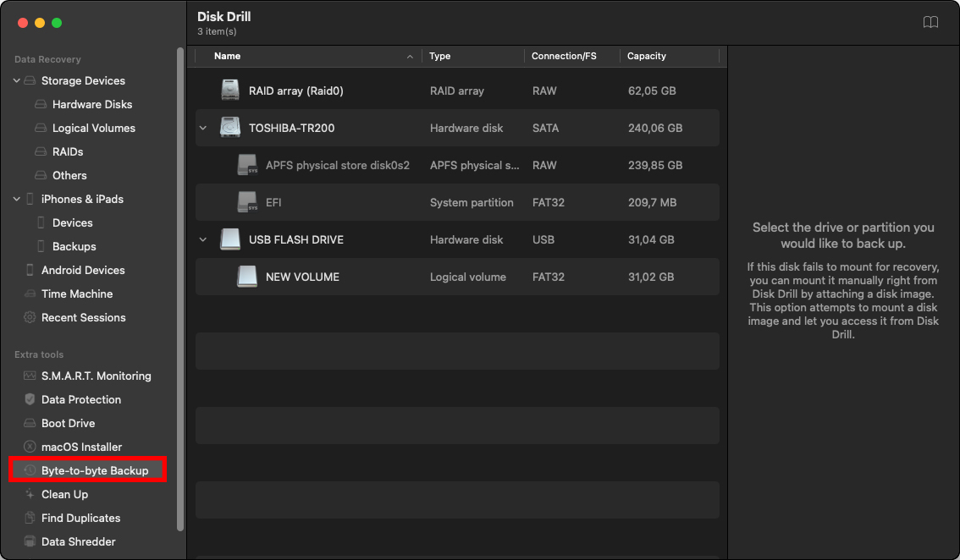Select RAIDs in the sidebar
960x560 pixels.
(68, 151)
